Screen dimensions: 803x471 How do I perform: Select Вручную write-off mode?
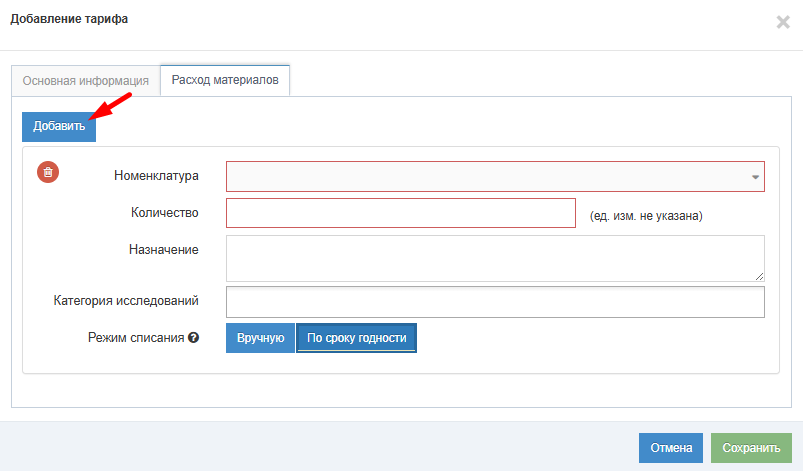tap(261, 338)
